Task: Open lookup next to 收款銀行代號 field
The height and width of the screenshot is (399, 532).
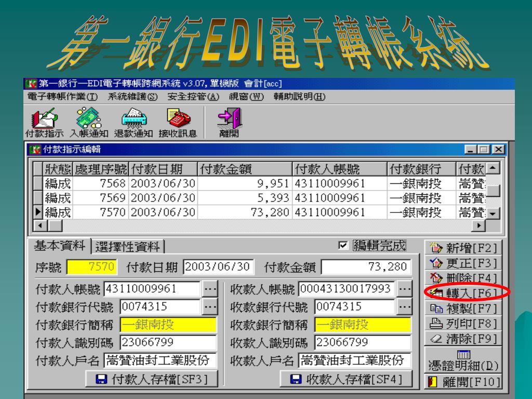Action: pos(404,307)
